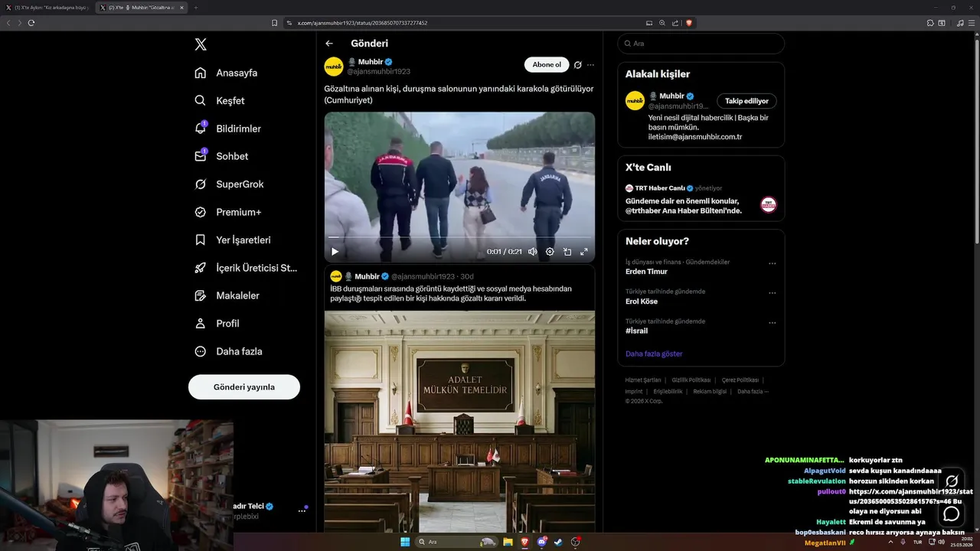Open Bildirimler notifications
The image size is (980, 551).
click(228, 129)
